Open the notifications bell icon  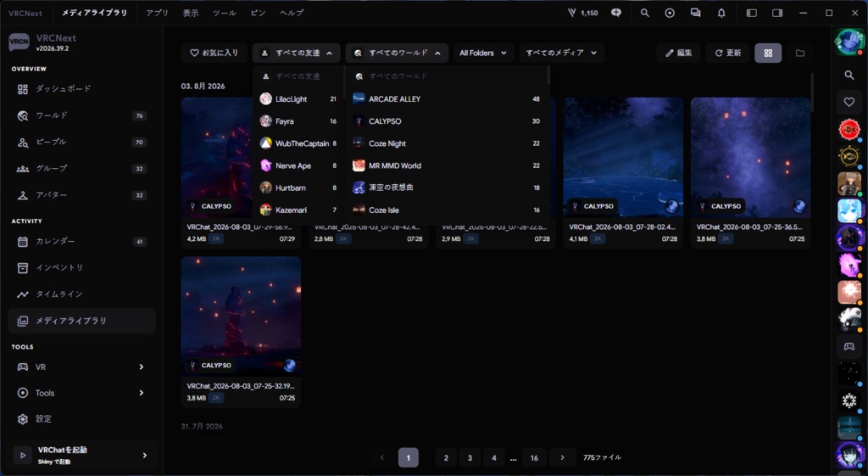pos(721,13)
